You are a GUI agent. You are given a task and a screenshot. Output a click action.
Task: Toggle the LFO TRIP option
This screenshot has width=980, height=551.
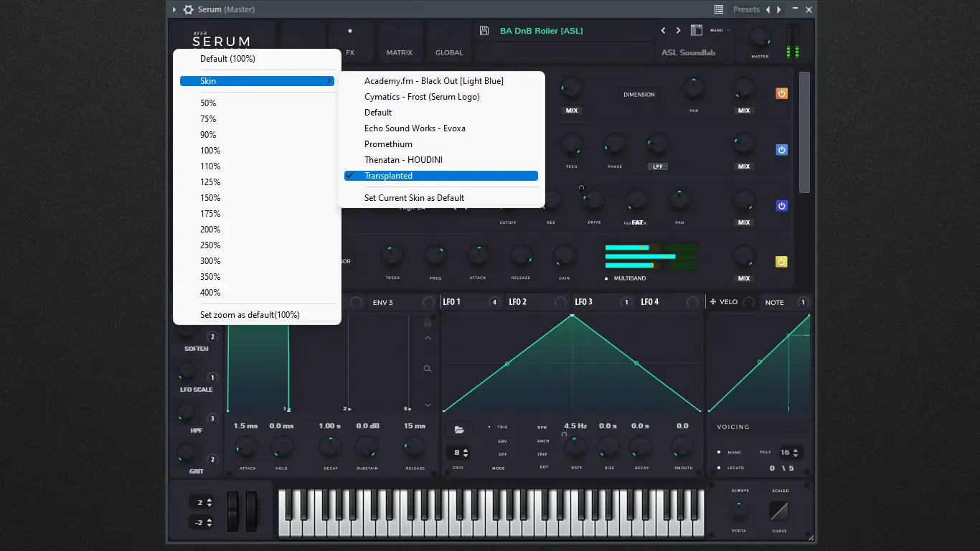click(x=542, y=454)
